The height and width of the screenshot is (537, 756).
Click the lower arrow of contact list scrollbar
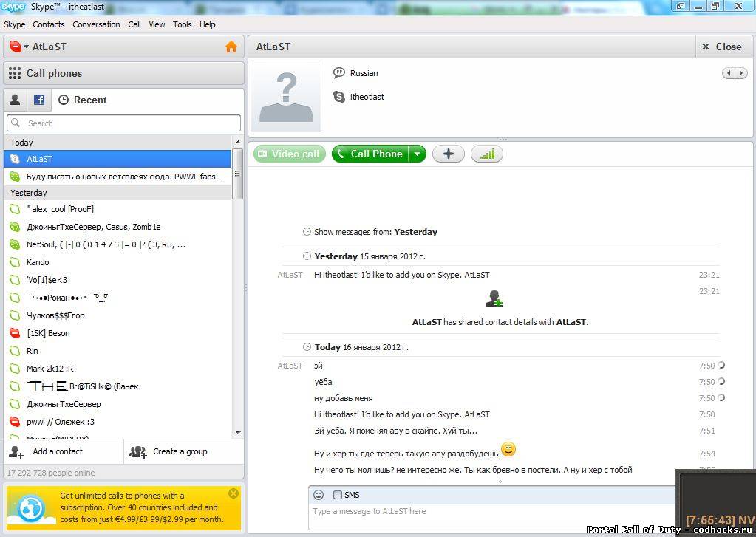(238, 432)
